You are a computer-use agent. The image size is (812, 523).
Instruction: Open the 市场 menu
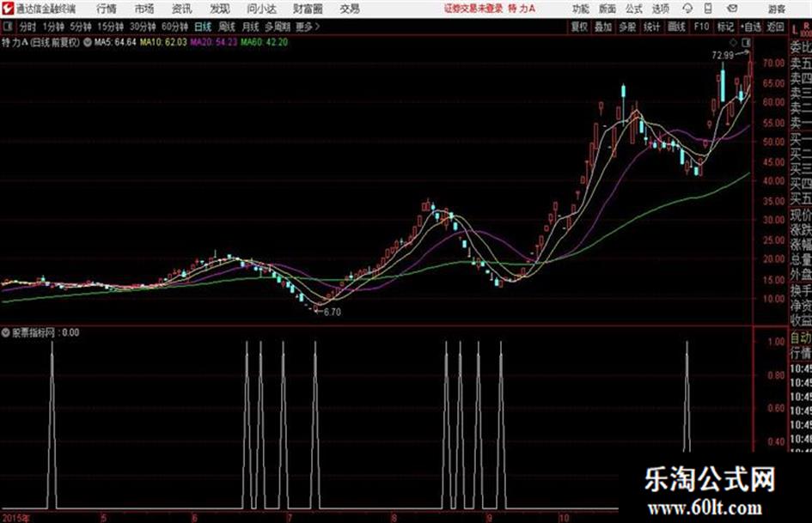[144, 9]
